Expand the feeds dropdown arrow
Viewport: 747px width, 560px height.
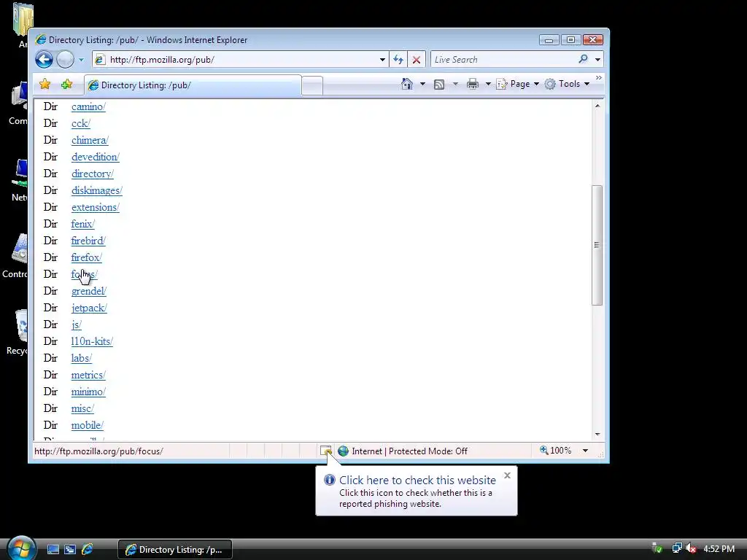coord(455,84)
